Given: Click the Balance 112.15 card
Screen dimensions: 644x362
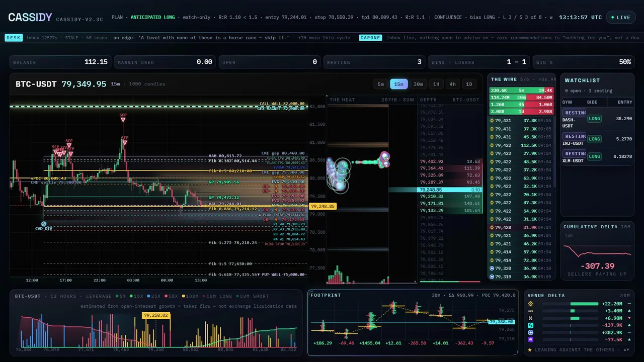Looking at the screenshot, I should (x=60, y=62).
